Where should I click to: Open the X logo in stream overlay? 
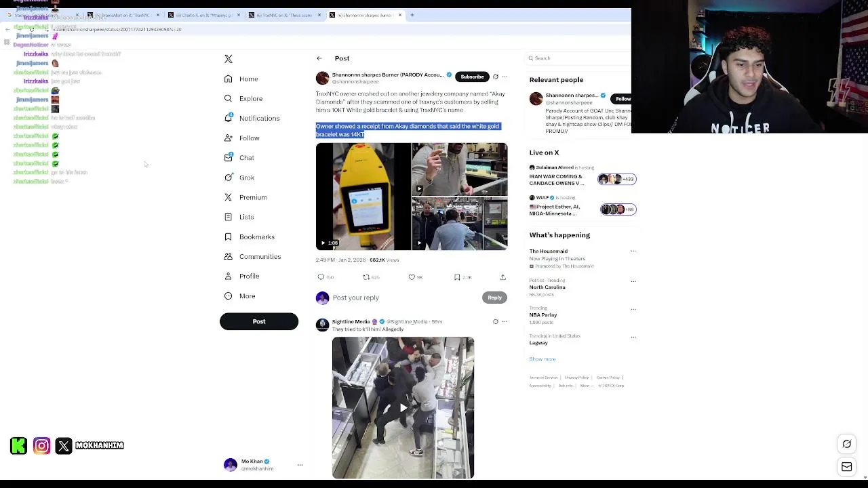coord(64,445)
